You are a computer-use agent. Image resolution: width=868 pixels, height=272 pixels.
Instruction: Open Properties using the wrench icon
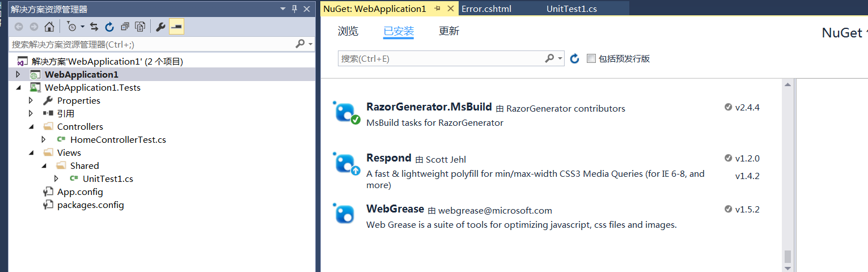click(160, 27)
